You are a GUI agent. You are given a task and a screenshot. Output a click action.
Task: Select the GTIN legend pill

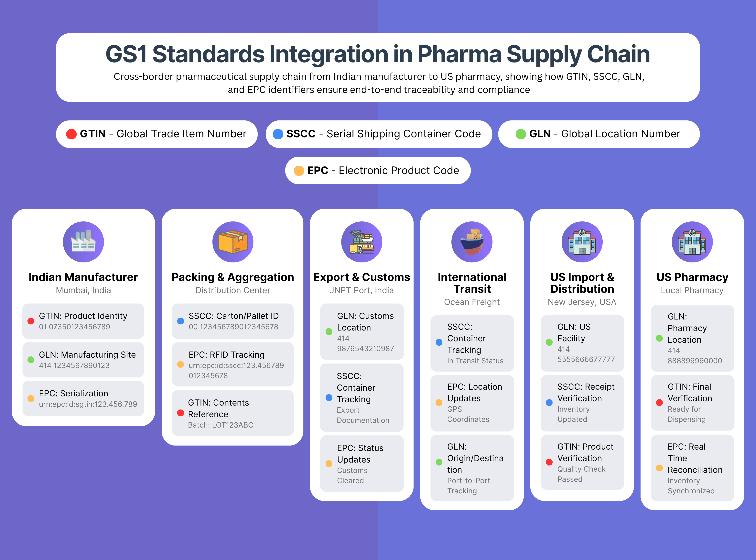pos(157,134)
